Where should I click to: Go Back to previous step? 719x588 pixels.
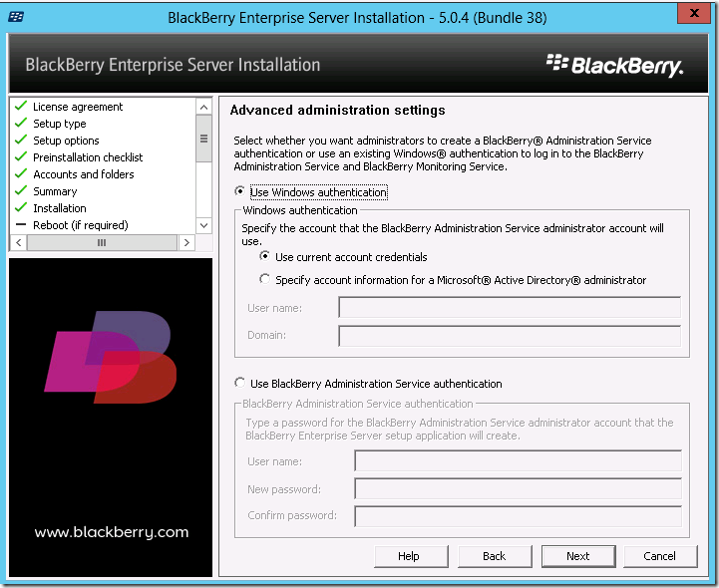(495, 556)
